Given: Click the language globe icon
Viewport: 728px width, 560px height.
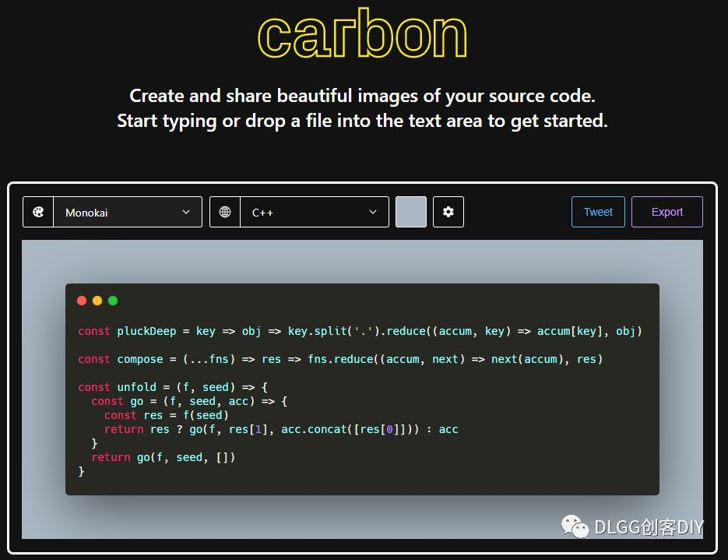Looking at the screenshot, I should (225, 212).
